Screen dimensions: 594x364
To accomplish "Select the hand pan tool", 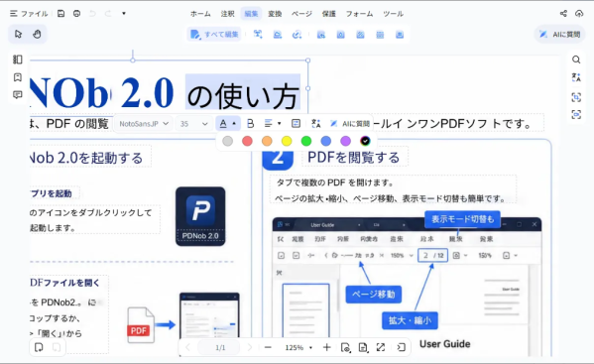I will tap(37, 34).
